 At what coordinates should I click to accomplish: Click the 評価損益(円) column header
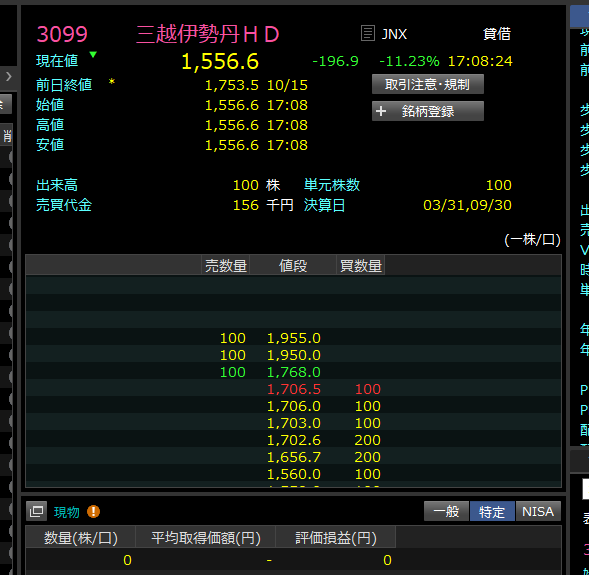(336, 538)
